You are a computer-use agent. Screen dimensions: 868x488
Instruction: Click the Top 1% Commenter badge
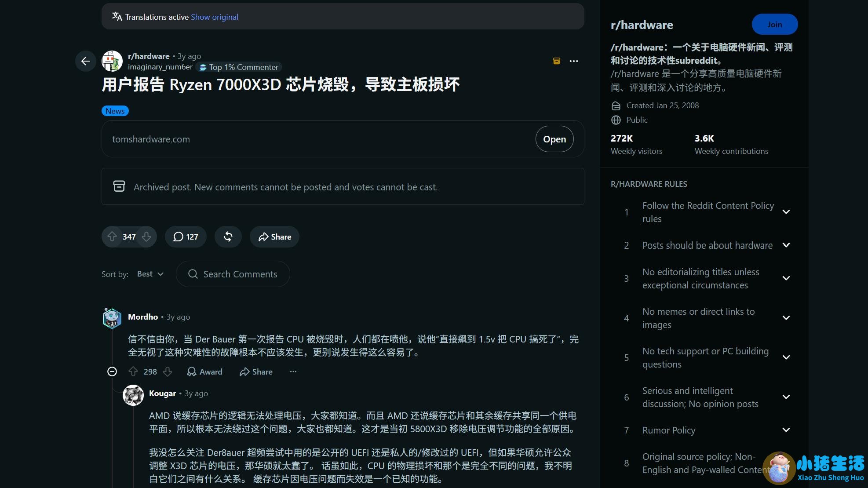(x=239, y=67)
